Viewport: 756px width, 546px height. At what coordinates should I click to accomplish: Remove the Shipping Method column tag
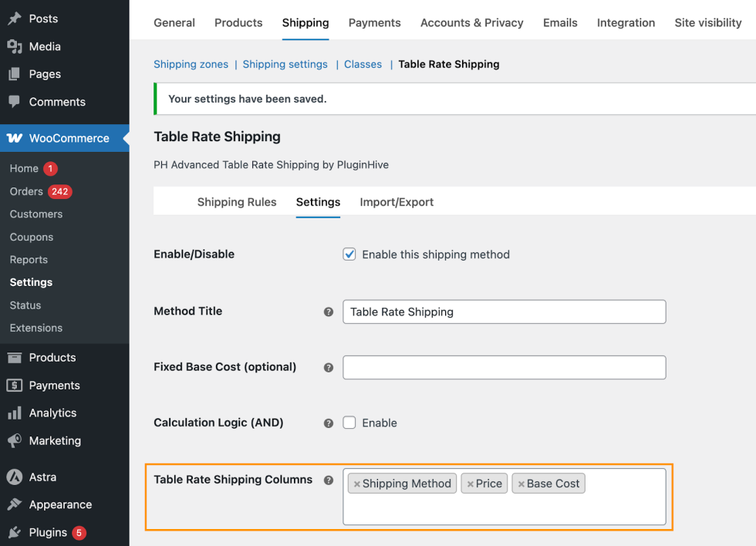pos(356,484)
